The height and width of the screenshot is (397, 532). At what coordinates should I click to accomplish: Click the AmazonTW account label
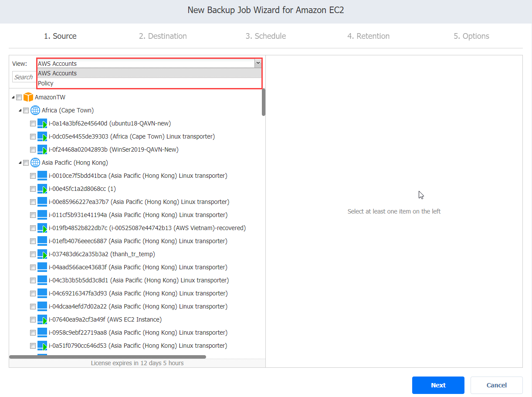[x=50, y=97]
